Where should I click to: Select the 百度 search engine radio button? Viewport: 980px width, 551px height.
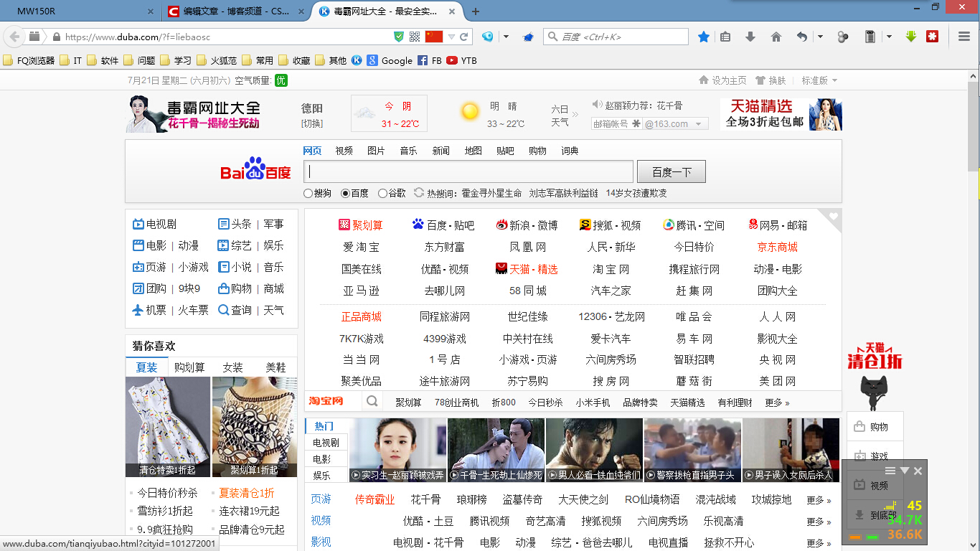coord(345,193)
